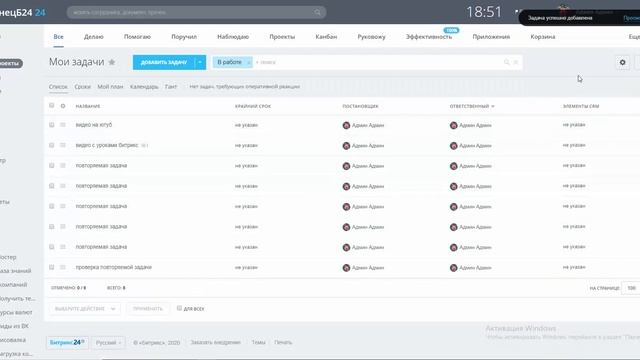Click the 'Добавить задачу' button

[164, 62]
